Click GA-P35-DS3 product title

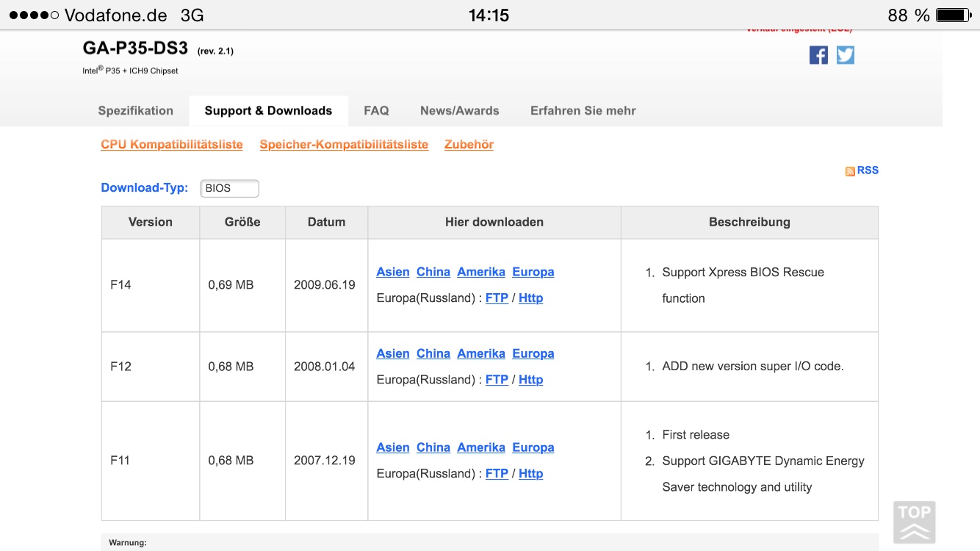136,48
